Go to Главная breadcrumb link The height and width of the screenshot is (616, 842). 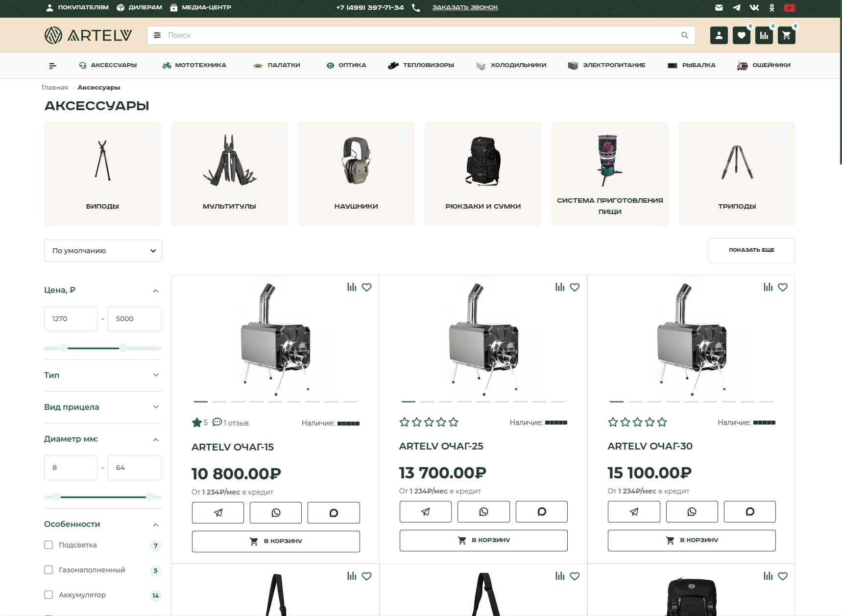coord(55,88)
